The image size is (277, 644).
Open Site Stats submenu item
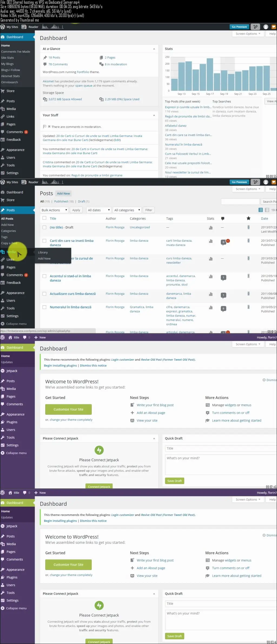click(x=7, y=58)
